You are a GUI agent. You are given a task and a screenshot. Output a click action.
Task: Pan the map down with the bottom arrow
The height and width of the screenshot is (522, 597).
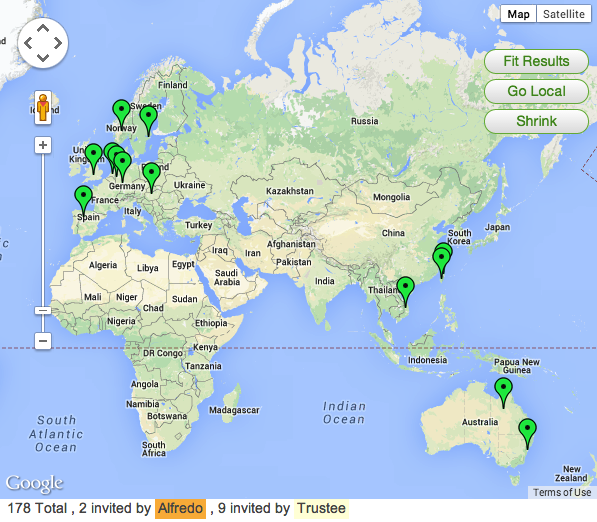43,58
